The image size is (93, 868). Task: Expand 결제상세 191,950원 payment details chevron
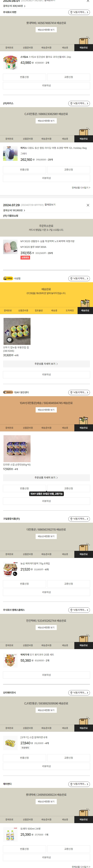24,211
